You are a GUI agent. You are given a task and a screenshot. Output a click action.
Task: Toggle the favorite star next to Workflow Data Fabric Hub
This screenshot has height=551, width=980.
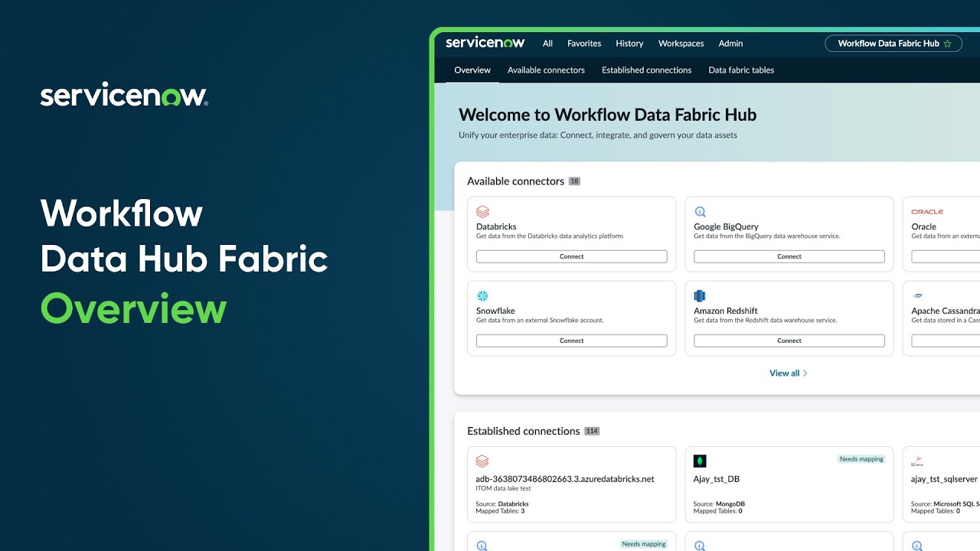(949, 44)
